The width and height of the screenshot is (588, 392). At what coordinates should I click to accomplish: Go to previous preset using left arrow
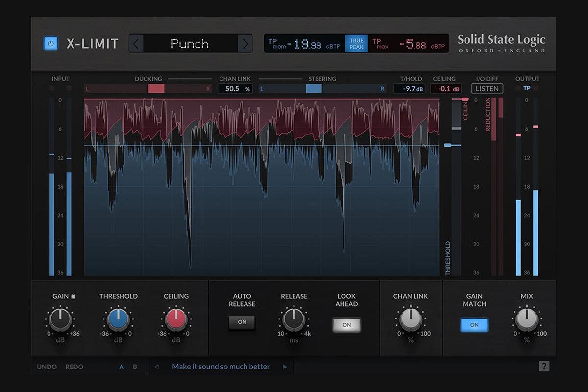pos(135,44)
